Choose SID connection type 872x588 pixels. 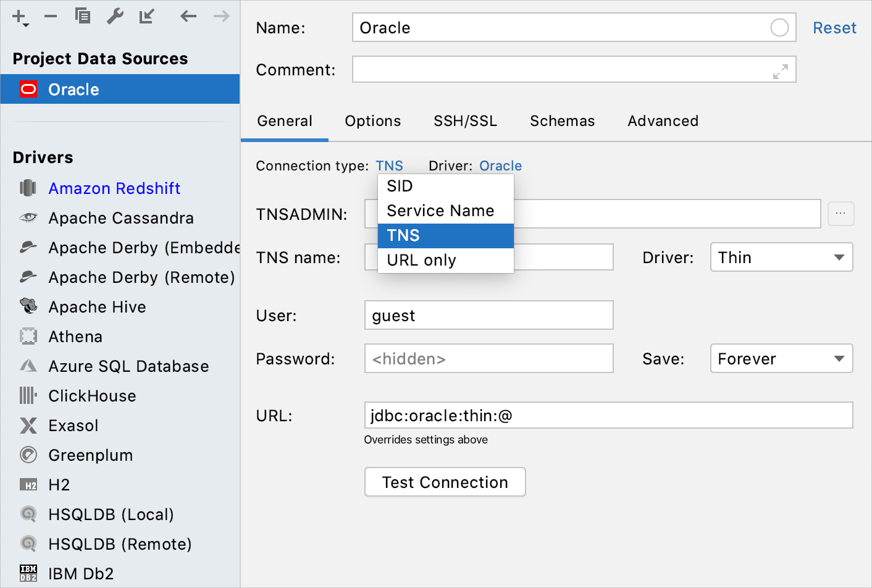click(445, 186)
